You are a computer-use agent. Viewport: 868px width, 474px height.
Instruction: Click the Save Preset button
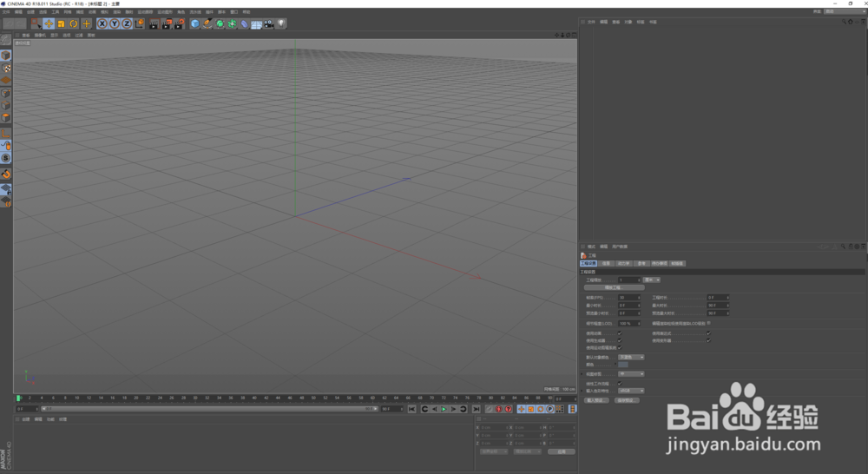coord(627,400)
